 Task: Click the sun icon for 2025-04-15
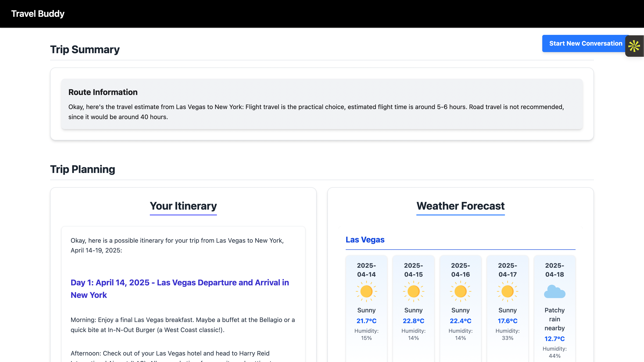[413, 291]
